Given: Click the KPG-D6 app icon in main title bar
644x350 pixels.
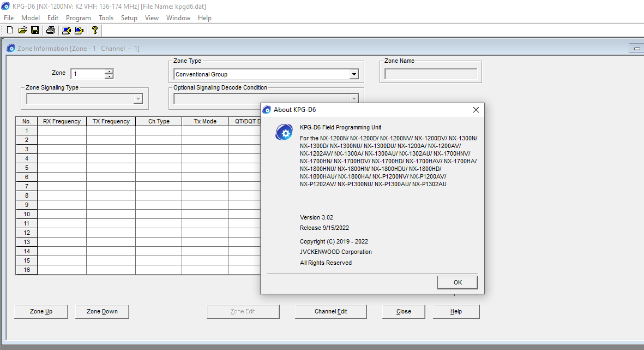Looking at the screenshot, I should click(x=5, y=6).
